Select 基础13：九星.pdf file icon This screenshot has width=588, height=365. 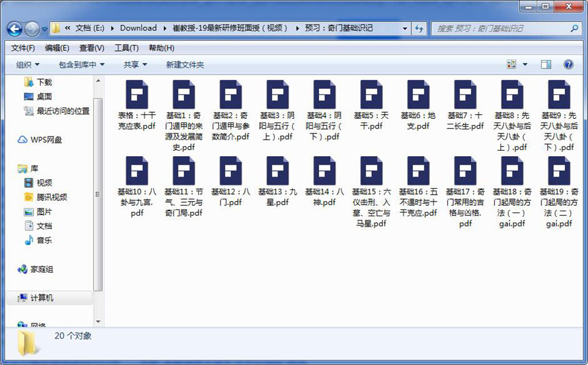pos(277,171)
